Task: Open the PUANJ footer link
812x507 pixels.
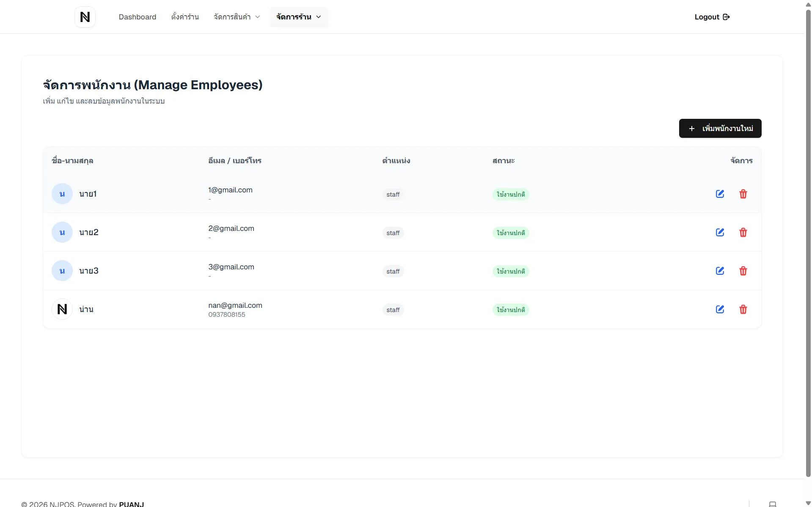Action: [x=132, y=504]
